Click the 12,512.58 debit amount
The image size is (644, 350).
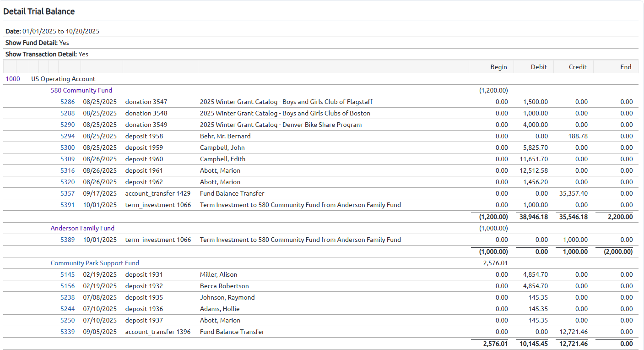pyautogui.click(x=534, y=170)
